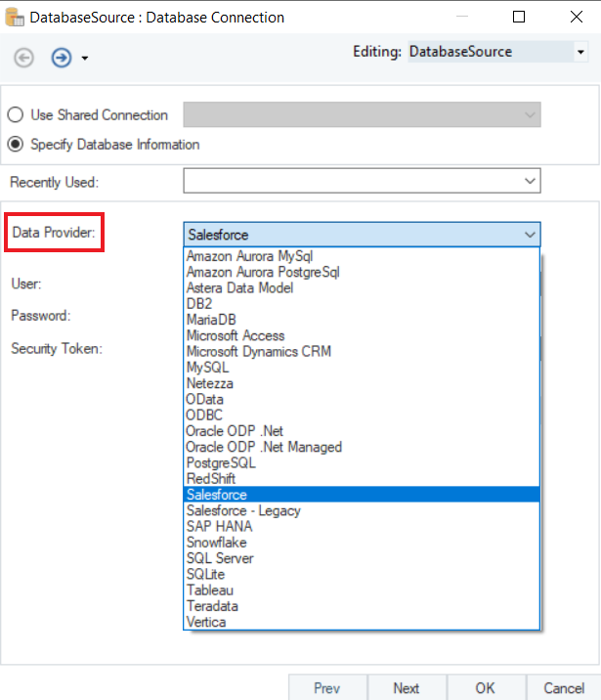Open the Editing DatabaseSource dropdown arrow
This screenshot has height=700, width=601.
tap(580, 52)
